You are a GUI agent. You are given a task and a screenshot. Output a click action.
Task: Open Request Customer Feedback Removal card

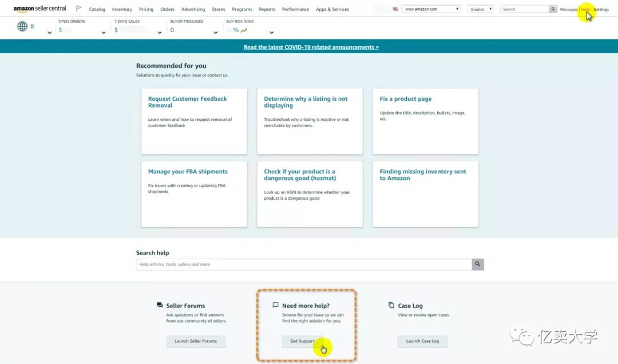pyautogui.click(x=195, y=121)
